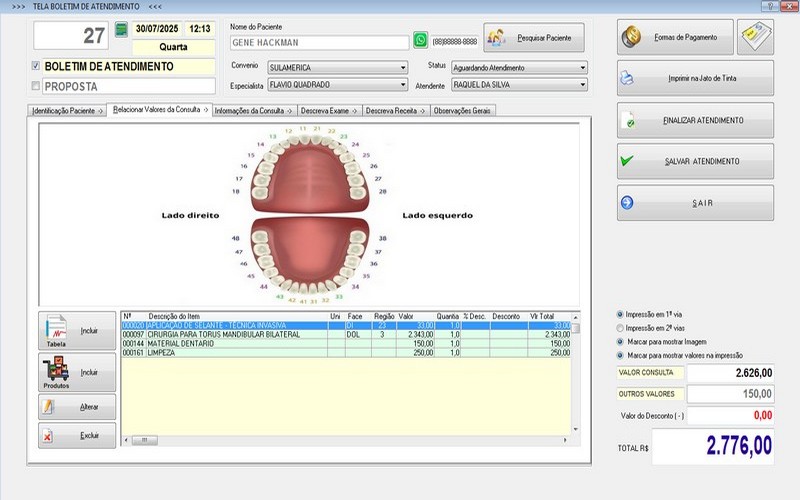This screenshot has height=500, width=800.
Task: Click Incluir Produtos cart button
Action: 77,372
